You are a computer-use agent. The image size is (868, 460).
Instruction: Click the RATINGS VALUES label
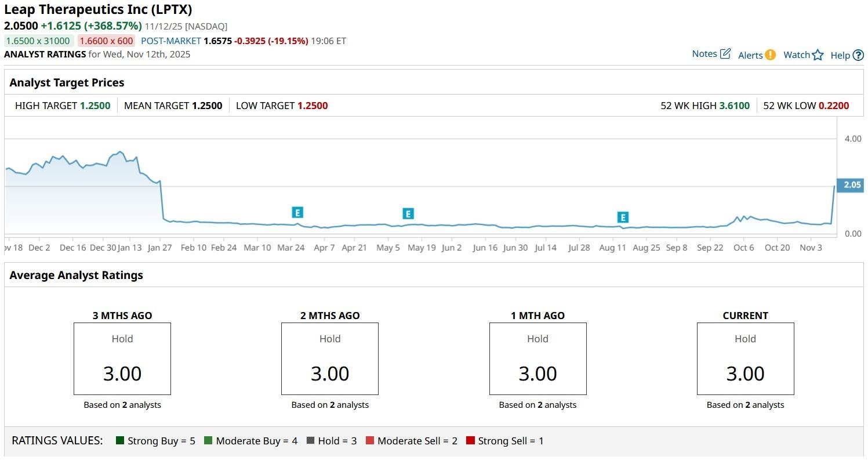(x=57, y=441)
